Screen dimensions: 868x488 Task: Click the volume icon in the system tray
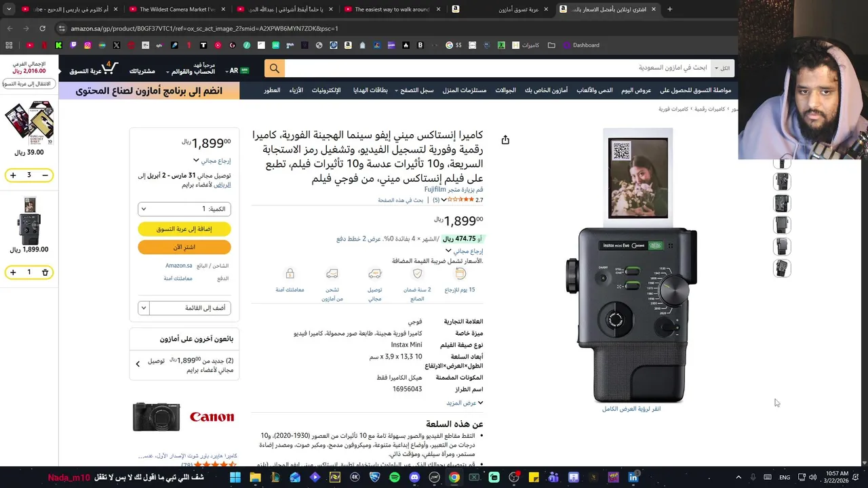[812, 477]
